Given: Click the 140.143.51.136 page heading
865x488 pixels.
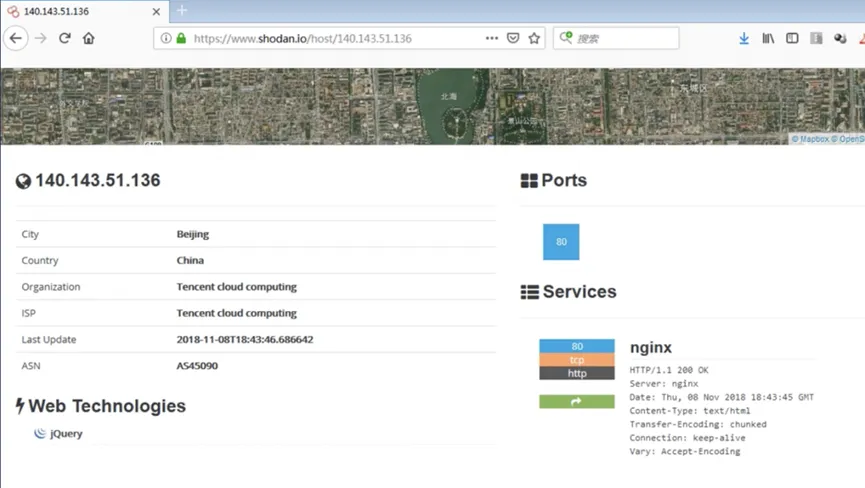Looking at the screenshot, I should pyautogui.click(x=98, y=180).
